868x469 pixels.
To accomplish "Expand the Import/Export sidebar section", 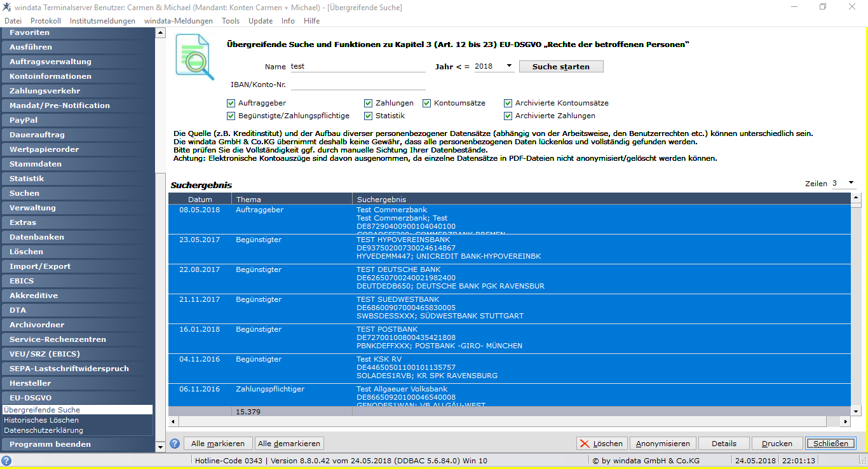I will pos(78,266).
